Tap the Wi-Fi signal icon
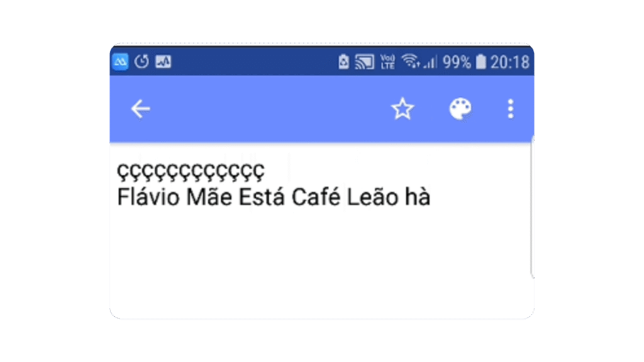 tap(410, 62)
